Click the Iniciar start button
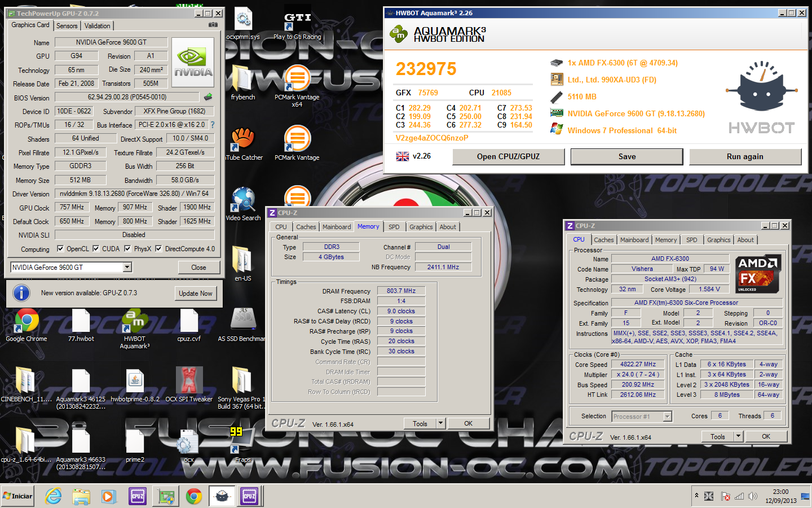 18,496
